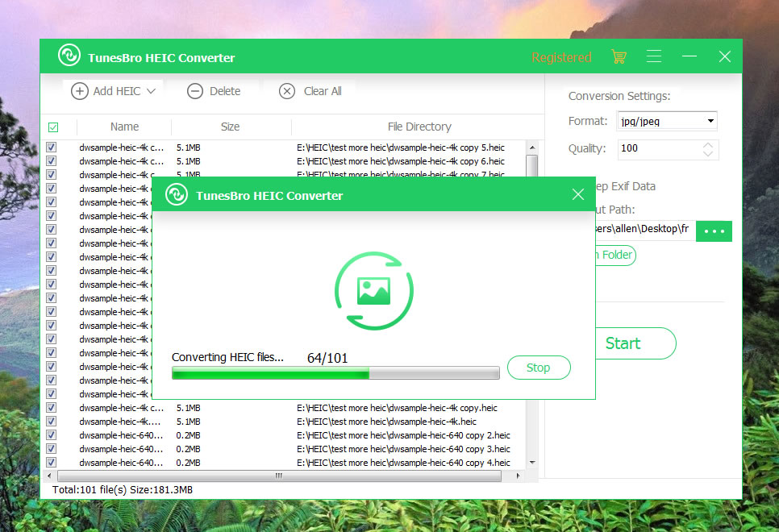Click the Stop button to halt conversion
The height and width of the screenshot is (532, 779).
click(539, 368)
